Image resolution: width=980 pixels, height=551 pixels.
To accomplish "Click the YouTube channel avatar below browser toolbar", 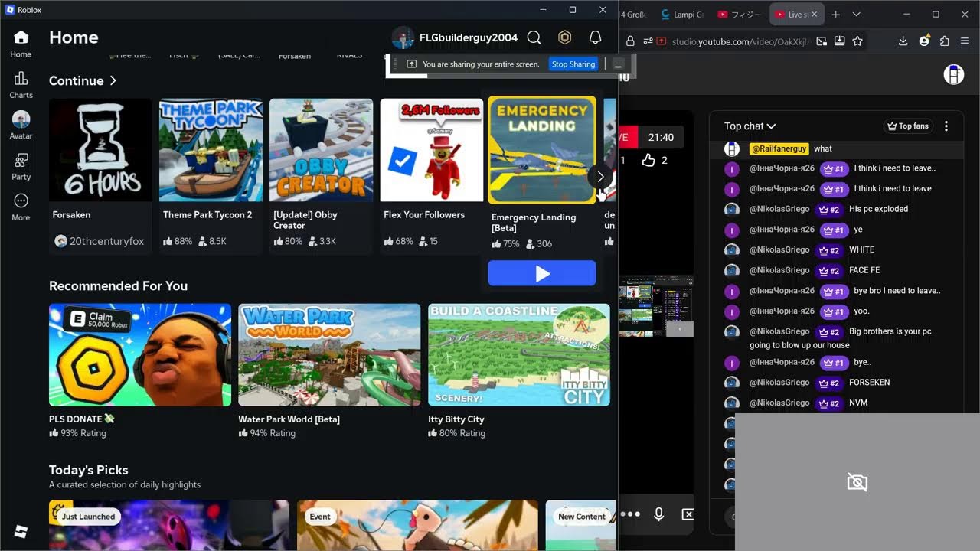I will coord(953,74).
